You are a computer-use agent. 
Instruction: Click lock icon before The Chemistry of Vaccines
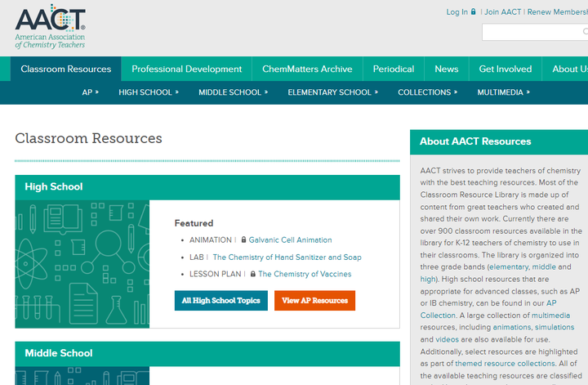coord(252,274)
